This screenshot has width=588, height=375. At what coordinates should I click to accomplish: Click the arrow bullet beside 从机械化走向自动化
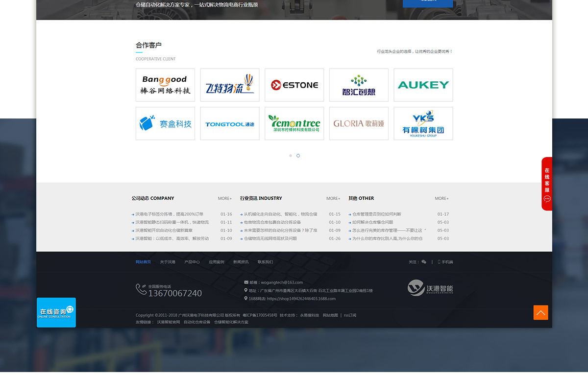241,214
